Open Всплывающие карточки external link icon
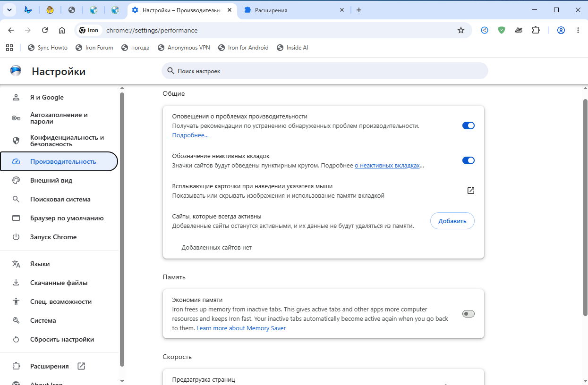Image resolution: width=588 pixels, height=385 pixels. [470, 191]
